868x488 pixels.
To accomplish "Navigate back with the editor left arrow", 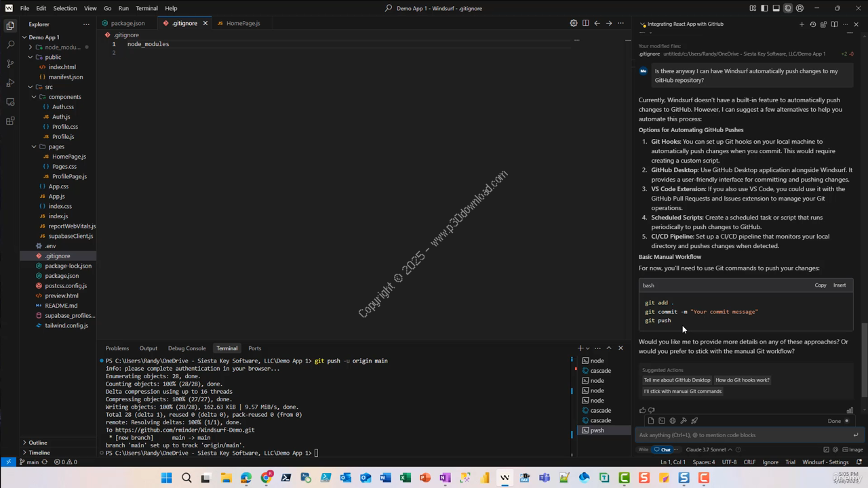I will pos(597,23).
